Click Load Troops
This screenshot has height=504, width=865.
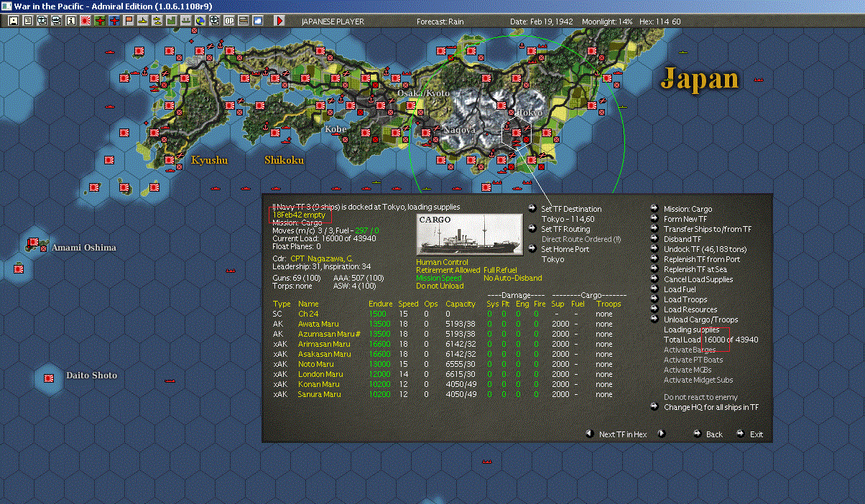(685, 299)
